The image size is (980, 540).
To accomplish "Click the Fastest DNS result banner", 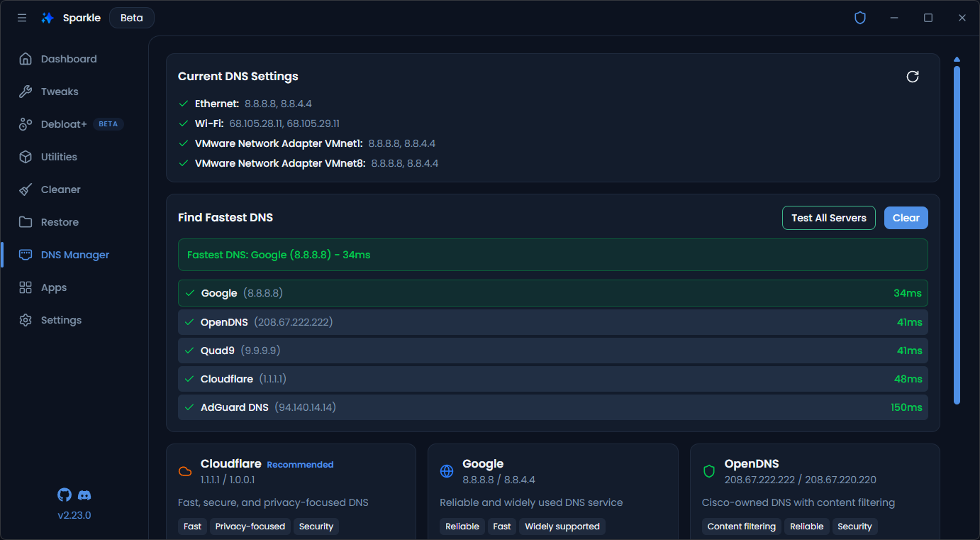I will pyautogui.click(x=553, y=255).
